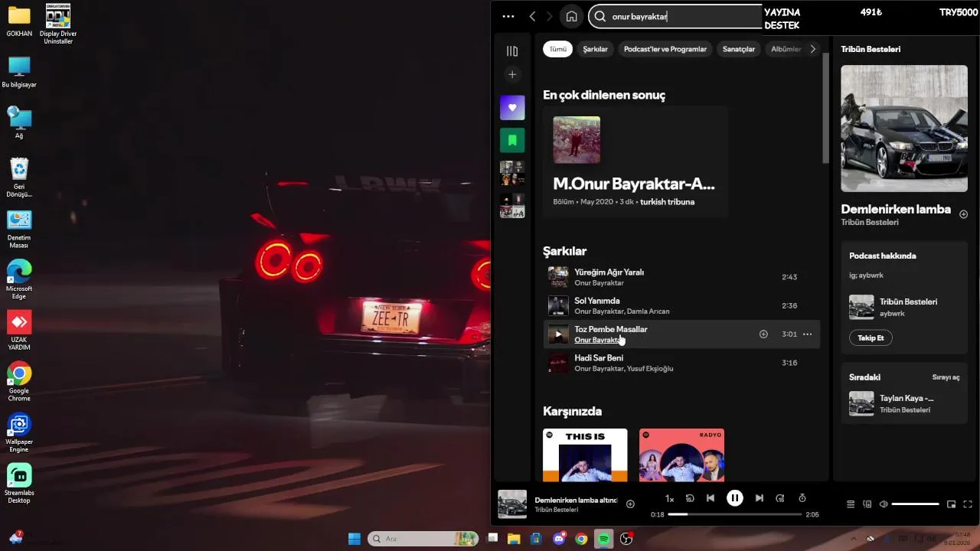Switch to the Podcast'ler ve Programlar filter
The height and width of the screenshot is (551, 980).
click(665, 49)
